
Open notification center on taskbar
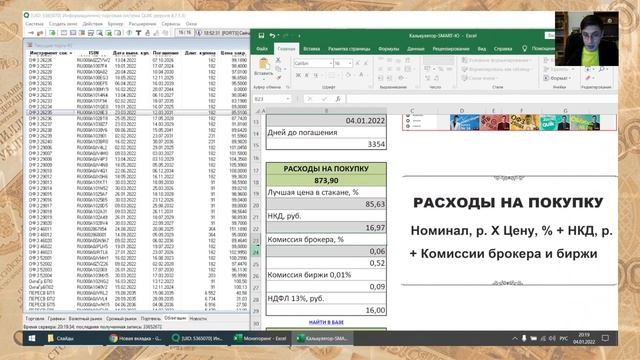606,338
